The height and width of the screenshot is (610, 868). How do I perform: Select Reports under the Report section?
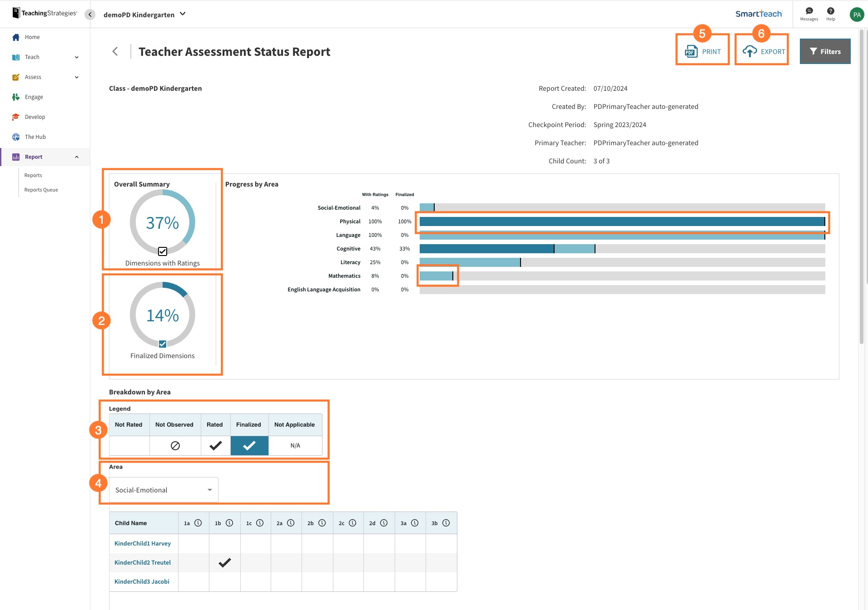tap(33, 175)
